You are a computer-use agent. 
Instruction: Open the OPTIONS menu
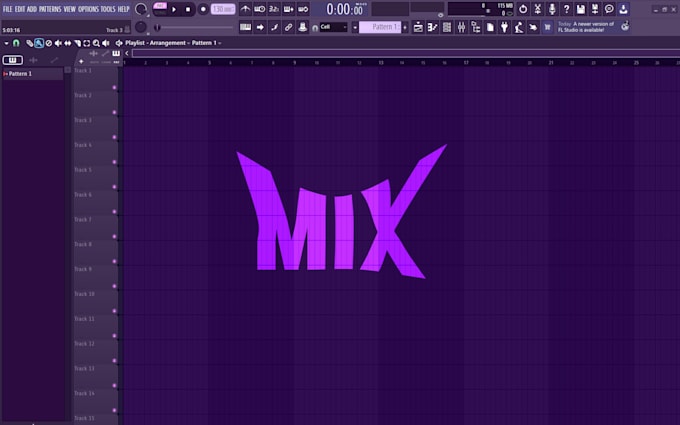(88, 9)
